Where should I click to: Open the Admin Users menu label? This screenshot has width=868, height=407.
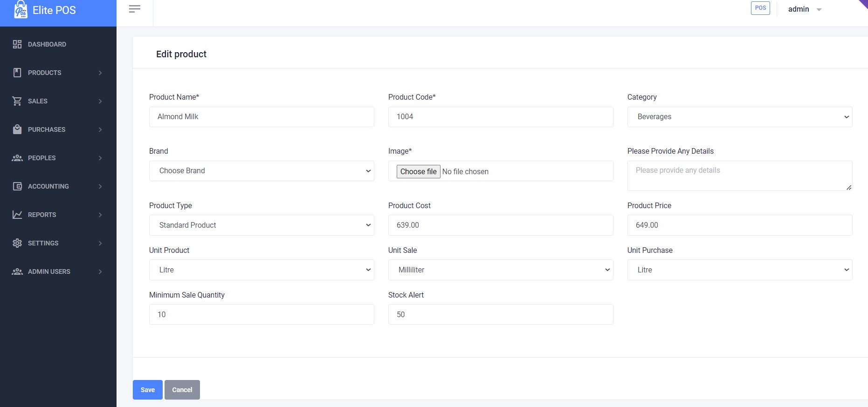(x=49, y=271)
